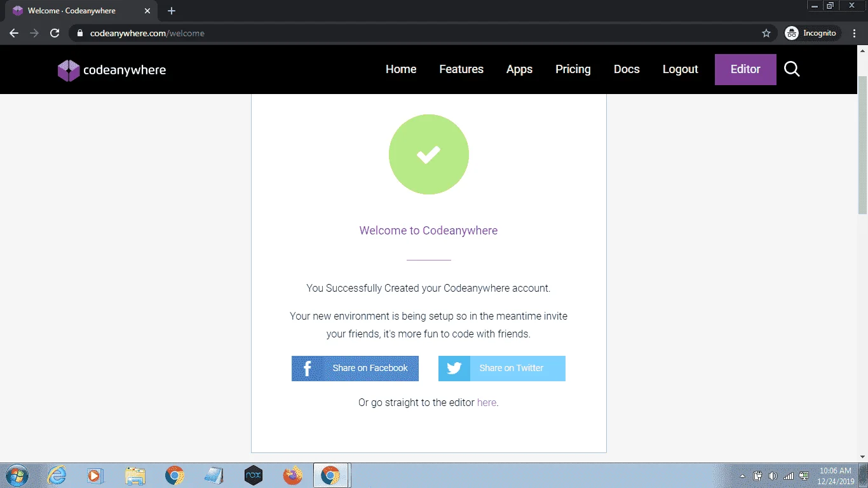Screen dimensions: 868x488
Task: Launch Internet Explorer from taskbar
Action: (x=57, y=475)
